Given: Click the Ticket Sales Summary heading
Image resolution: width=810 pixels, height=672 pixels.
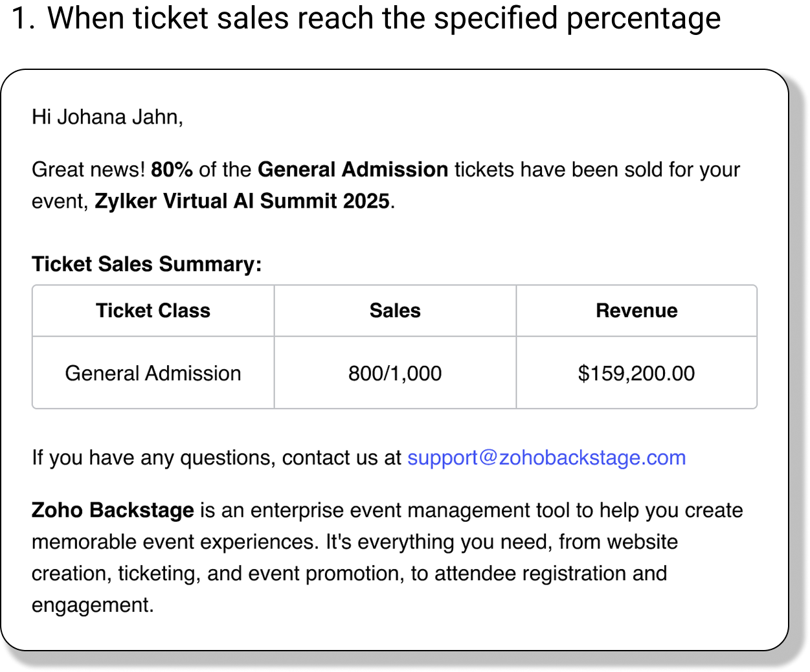Looking at the screenshot, I should pyautogui.click(x=146, y=264).
